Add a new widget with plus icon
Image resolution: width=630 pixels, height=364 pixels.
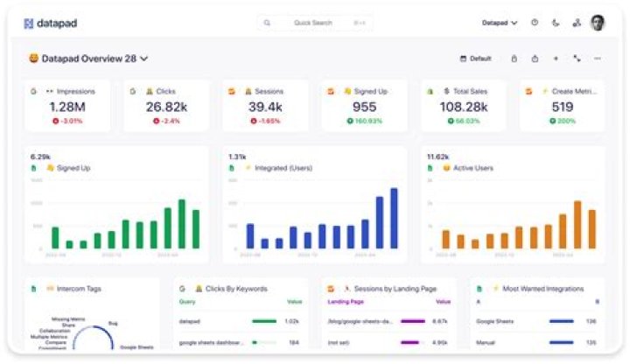coord(556,59)
